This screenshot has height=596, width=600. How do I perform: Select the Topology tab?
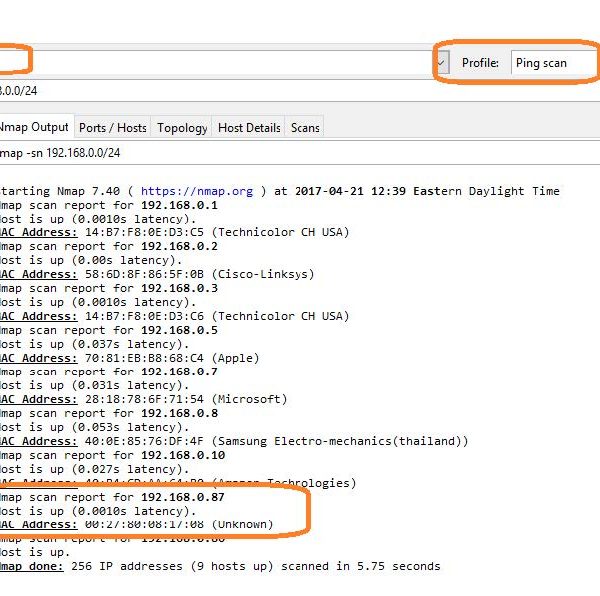(x=182, y=127)
